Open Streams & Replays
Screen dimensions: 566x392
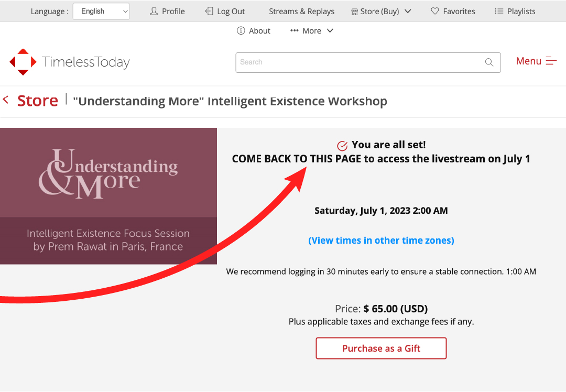pyautogui.click(x=301, y=11)
